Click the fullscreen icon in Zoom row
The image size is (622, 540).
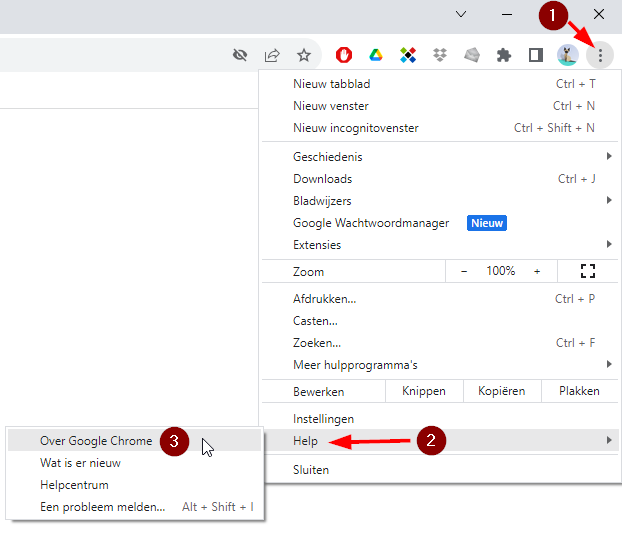click(587, 271)
